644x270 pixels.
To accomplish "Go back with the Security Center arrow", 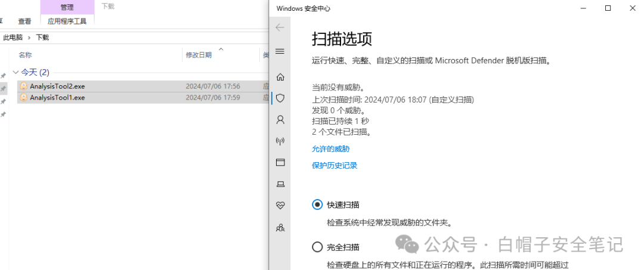I will coord(280,27).
